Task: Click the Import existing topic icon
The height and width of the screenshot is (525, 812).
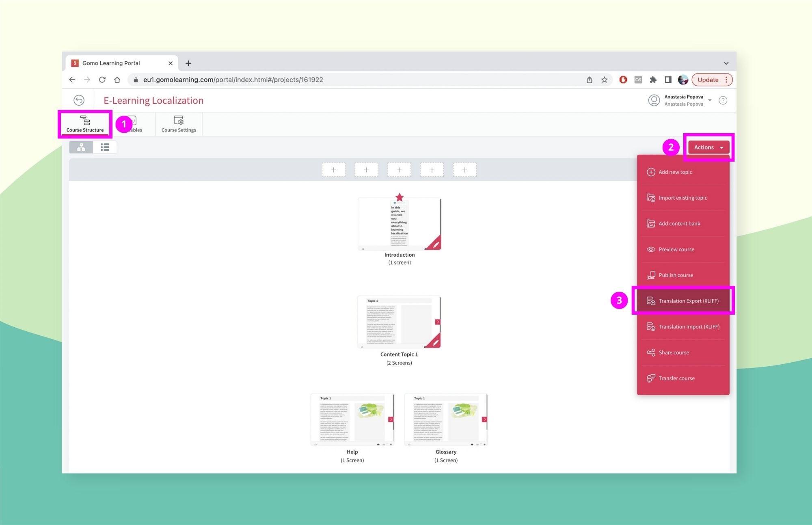Action: pyautogui.click(x=651, y=198)
